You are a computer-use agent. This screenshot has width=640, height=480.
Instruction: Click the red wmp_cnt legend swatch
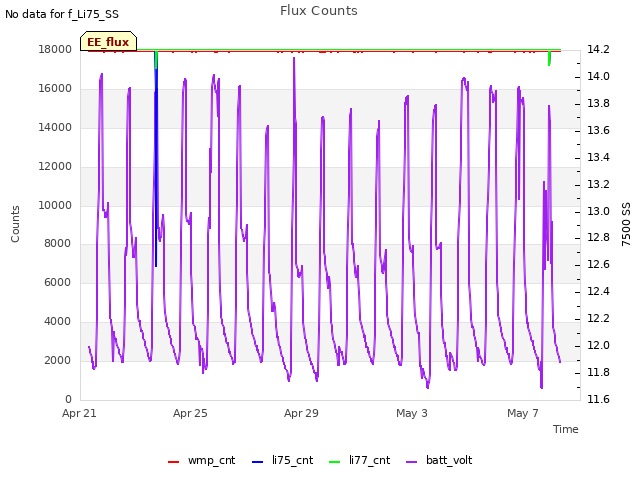point(173,462)
